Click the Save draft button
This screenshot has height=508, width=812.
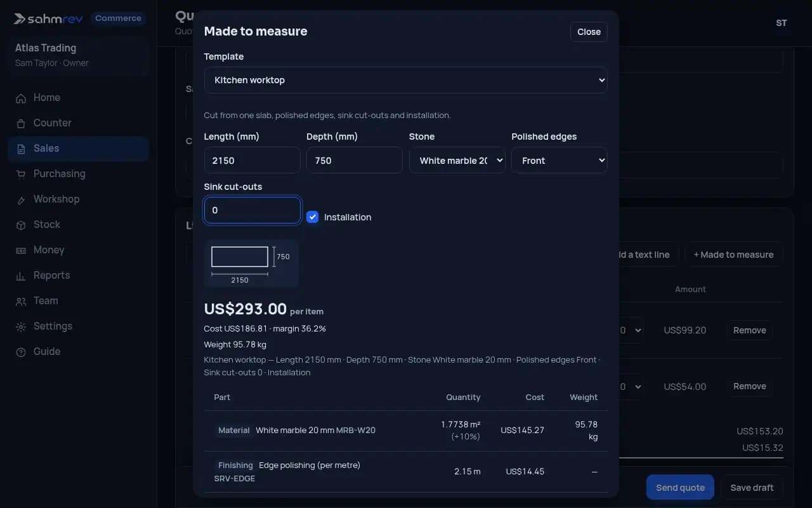752,488
